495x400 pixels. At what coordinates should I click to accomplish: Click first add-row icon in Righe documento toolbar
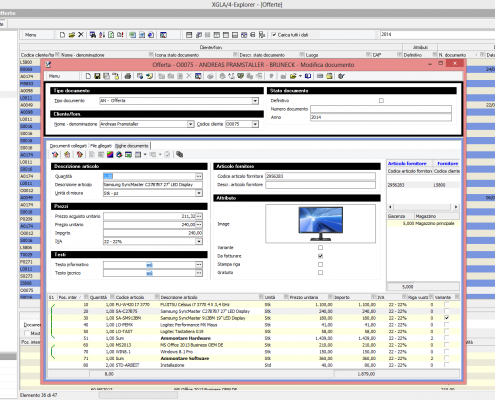[x=55, y=154]
